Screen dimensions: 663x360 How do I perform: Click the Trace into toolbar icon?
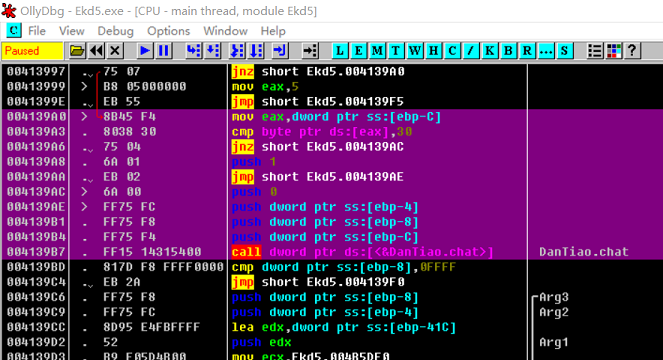(x=237, y=51)
